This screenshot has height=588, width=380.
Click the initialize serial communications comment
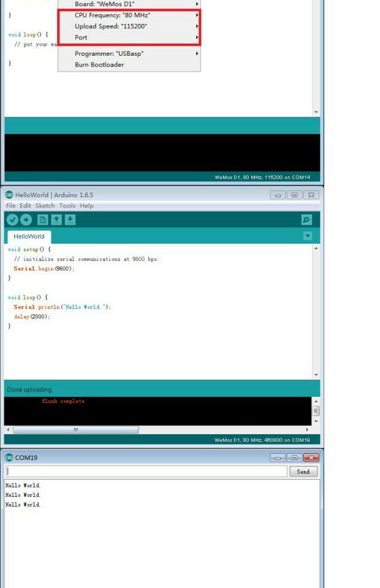coord(86,259)
